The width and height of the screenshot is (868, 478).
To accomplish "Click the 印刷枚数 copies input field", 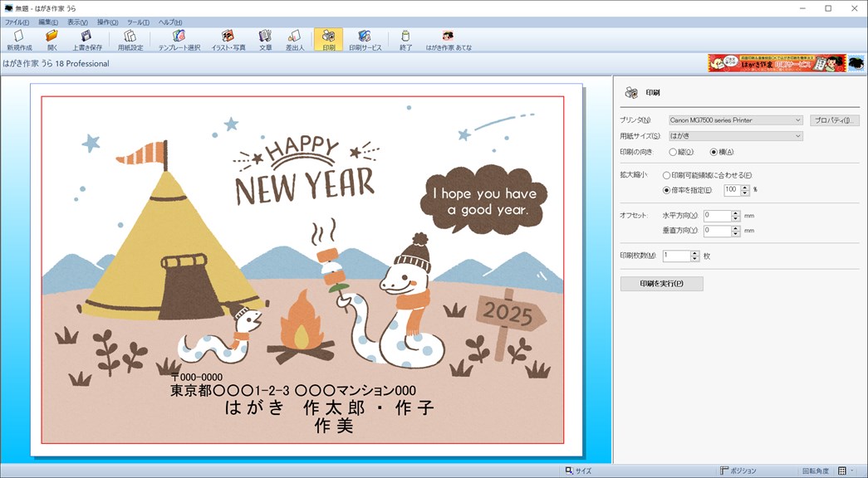I will pos(676,256).
